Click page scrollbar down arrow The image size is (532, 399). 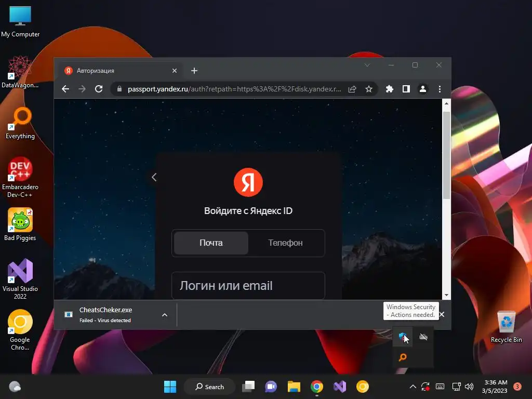tap(446, 295)
